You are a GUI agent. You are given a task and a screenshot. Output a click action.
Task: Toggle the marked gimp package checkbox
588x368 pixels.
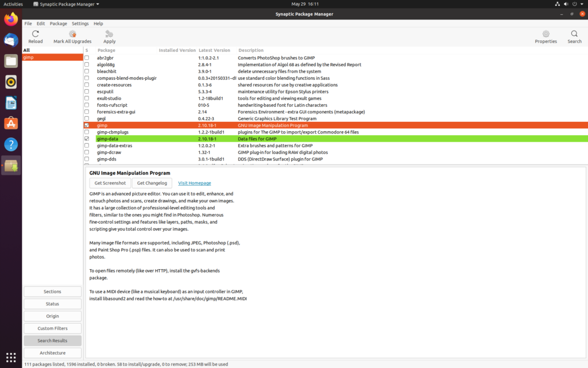click(87, 125)
